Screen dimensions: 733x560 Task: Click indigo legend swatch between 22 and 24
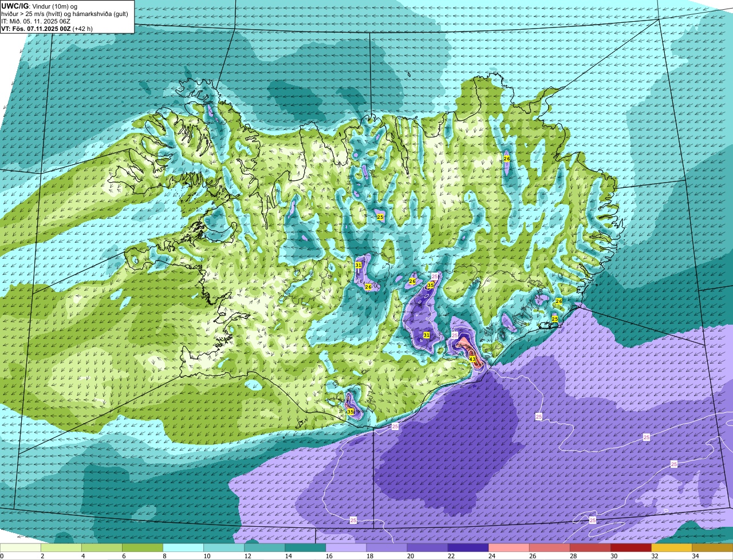(x=468, y=548)
